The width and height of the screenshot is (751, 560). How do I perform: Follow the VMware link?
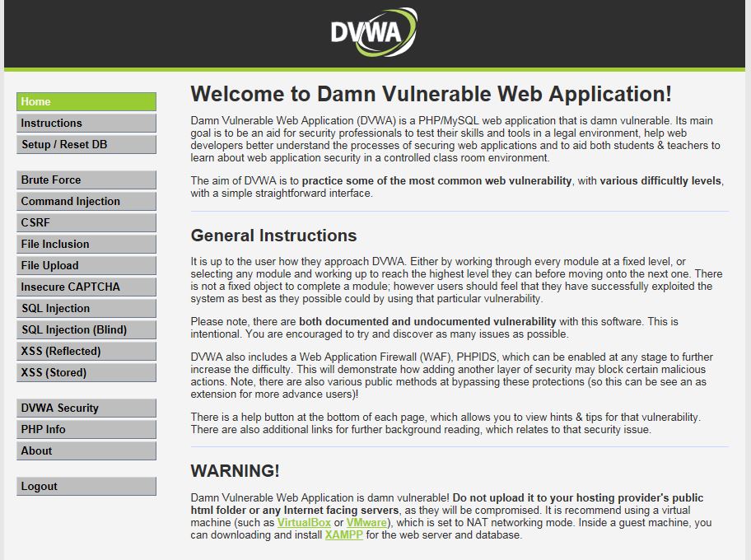click(366, 523)
